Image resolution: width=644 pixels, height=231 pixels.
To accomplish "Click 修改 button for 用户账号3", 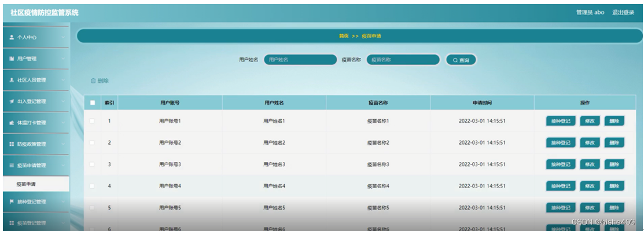I will point(590,164).
